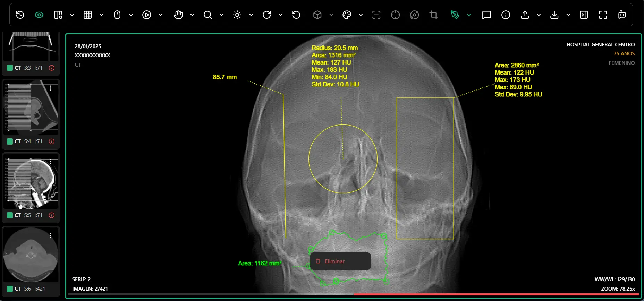644x301 pixels.
Task: Select the magnifier zoom tool
Action: pos(207,15)
